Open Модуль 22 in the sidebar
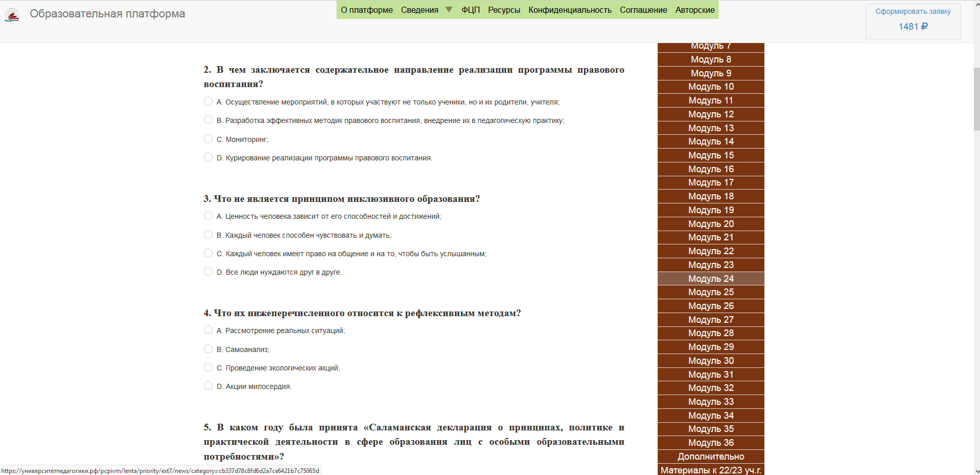The image size is (980, 475). tap(711, 251)
